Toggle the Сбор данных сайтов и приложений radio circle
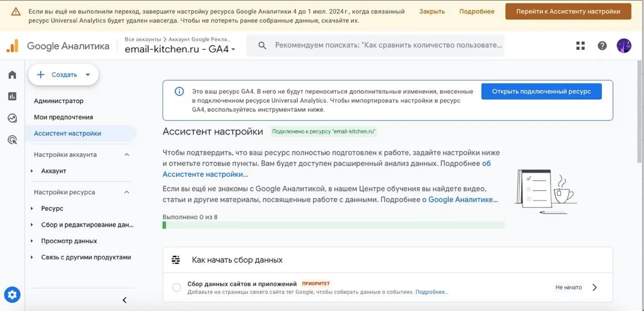This screenshot has height=311, width=644. click(177, 288)
